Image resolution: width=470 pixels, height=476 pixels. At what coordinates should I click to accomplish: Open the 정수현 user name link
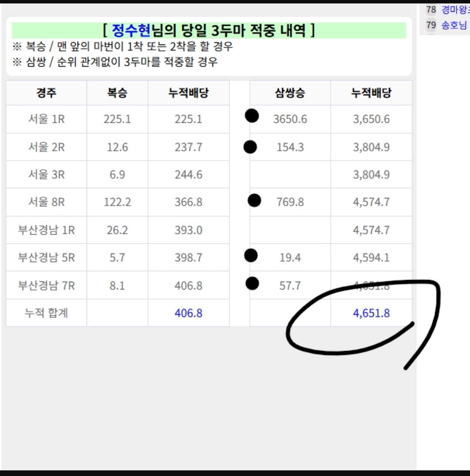point(131,31)
